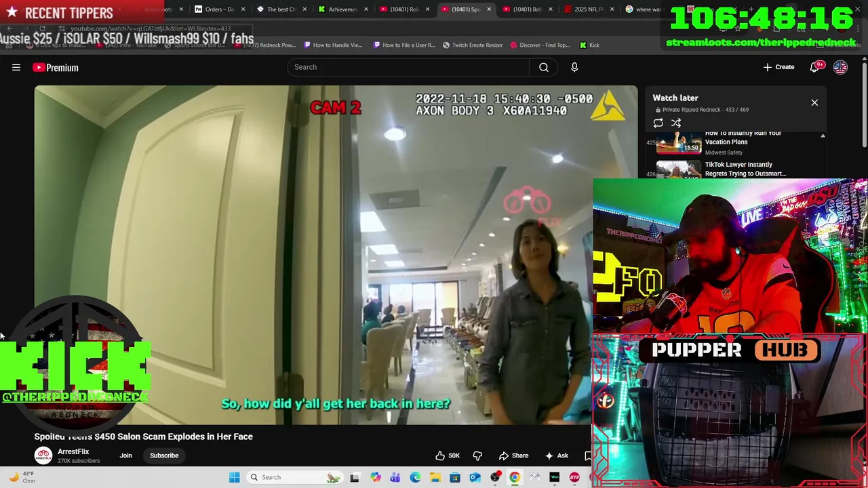Switch to the Orders tab

coord(219,9)
